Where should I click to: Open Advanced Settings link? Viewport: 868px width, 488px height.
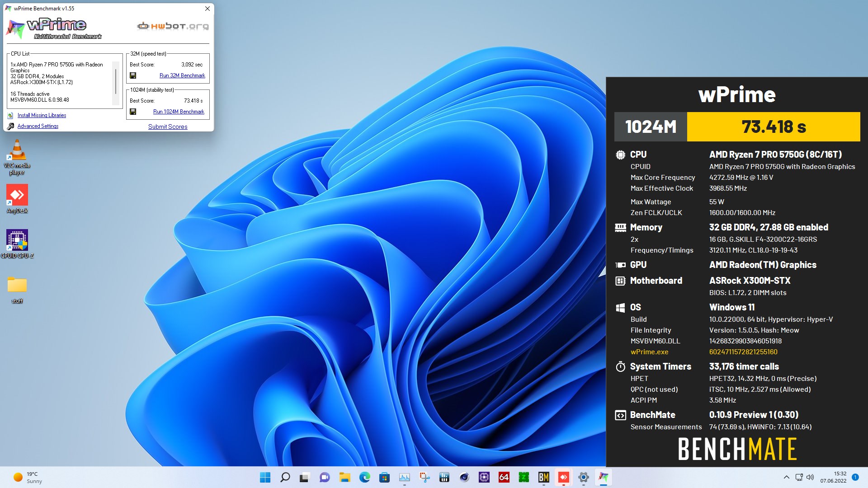38,126
